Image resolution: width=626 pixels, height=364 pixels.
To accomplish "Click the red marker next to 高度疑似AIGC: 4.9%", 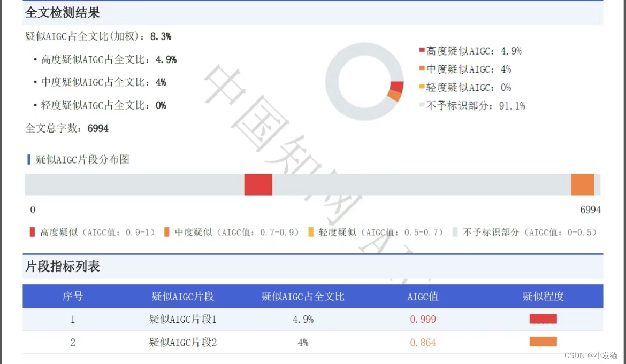I will tap(422, 51).
